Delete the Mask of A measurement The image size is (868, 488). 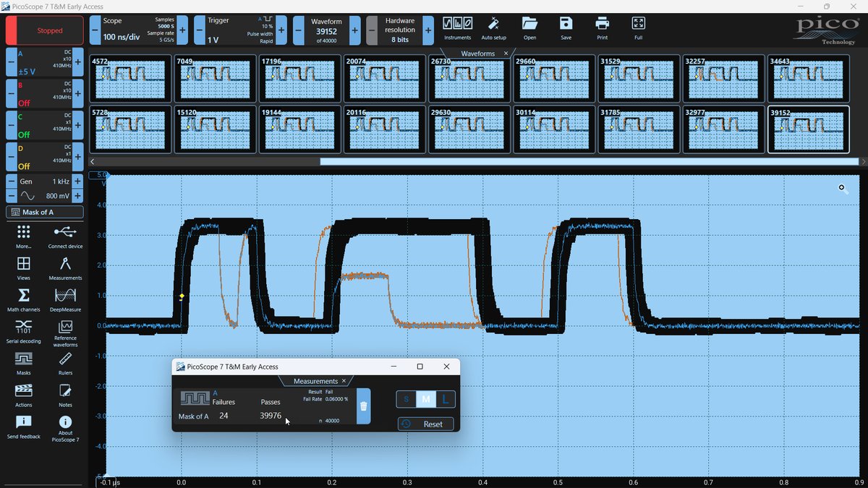(364, 406)
